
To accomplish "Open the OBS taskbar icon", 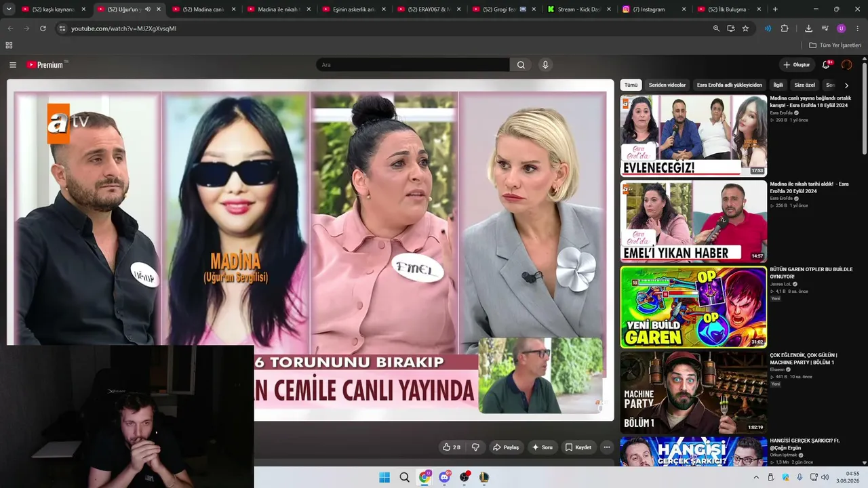I will [465, 477].
